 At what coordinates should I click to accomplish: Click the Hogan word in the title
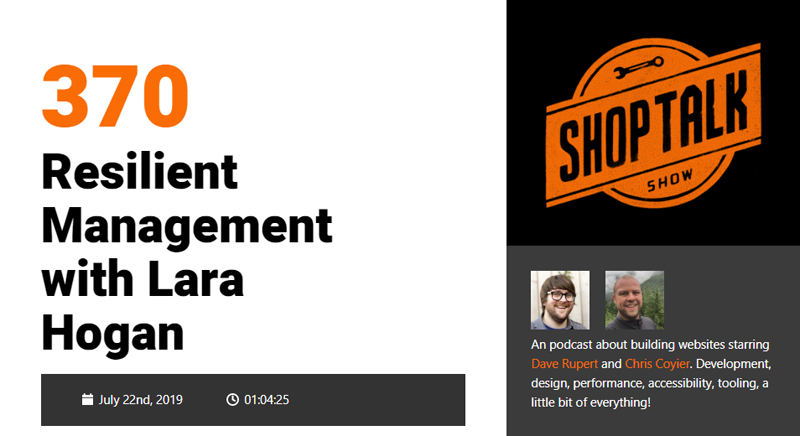pos(113,336)
